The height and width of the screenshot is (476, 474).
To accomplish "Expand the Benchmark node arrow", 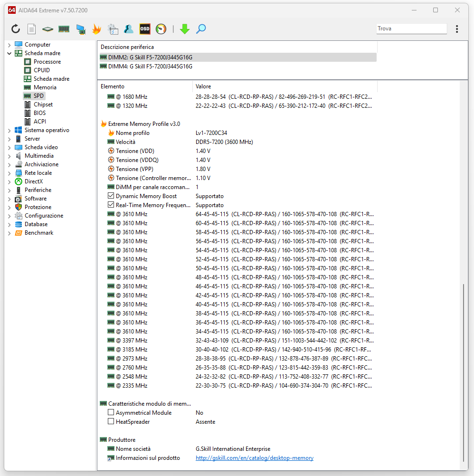I will tap(9, 233).
